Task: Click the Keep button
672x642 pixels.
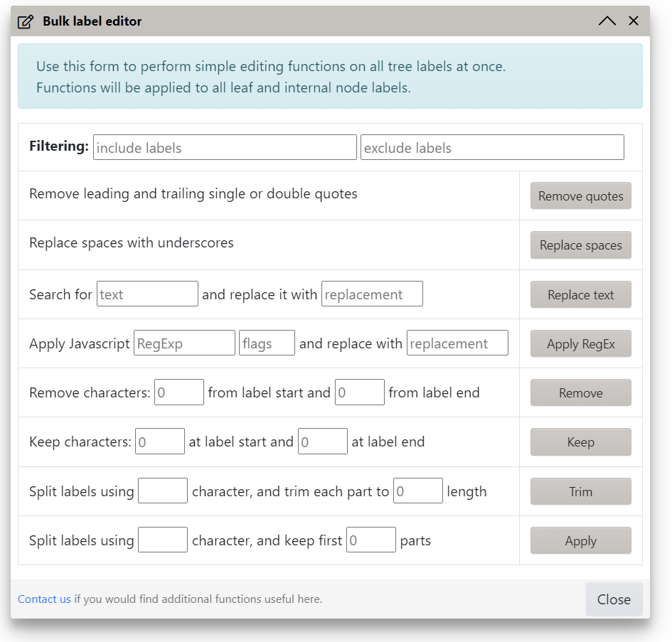Action: click(580, 442)
